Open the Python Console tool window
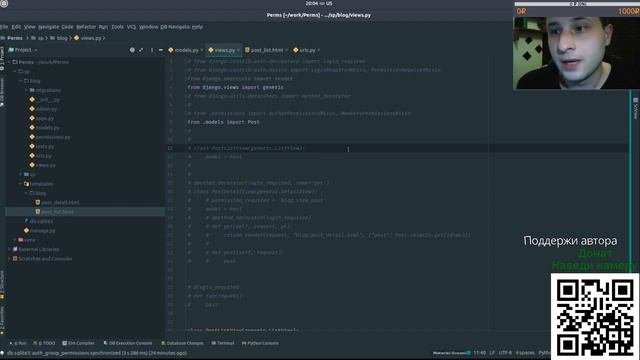Screen dimensions: 640x360 click(x=260, y=343)
